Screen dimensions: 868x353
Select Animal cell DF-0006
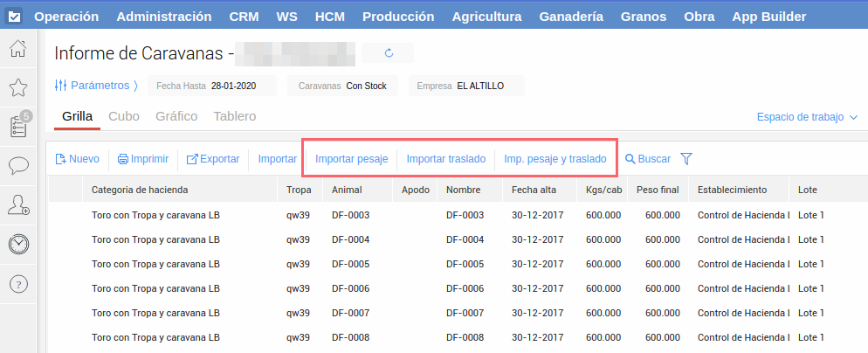[x=350, y=288]
